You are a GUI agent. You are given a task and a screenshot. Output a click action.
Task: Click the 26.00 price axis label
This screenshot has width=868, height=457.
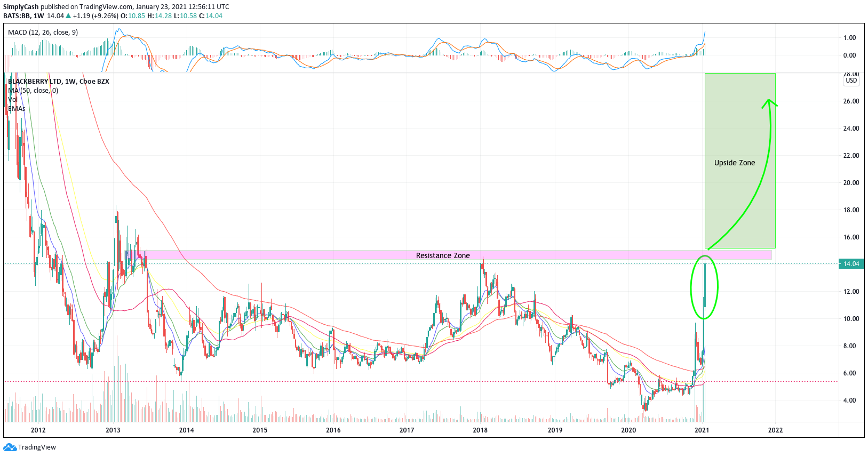click(851, 101)
